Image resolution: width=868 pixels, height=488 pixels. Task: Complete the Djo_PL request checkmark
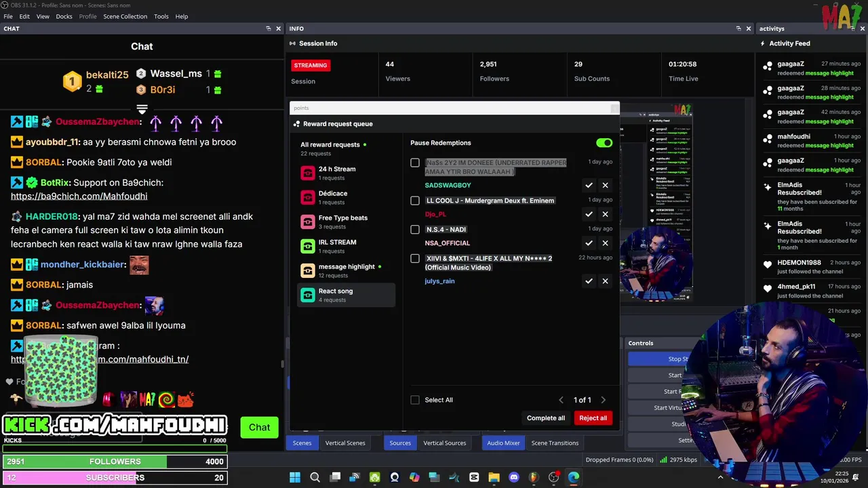click(x=589, y=214)
